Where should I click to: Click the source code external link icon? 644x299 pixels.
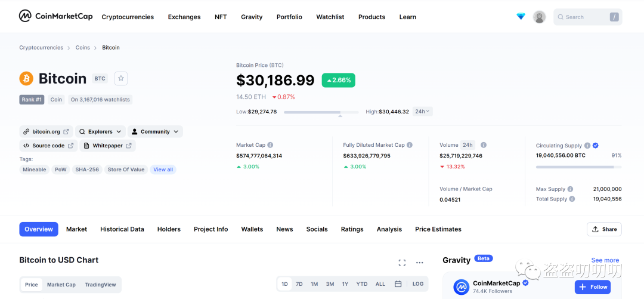[x=70, y=146]
